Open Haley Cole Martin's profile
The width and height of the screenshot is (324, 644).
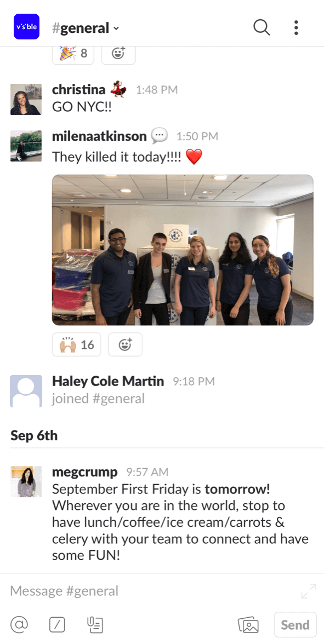coord(108,381)
